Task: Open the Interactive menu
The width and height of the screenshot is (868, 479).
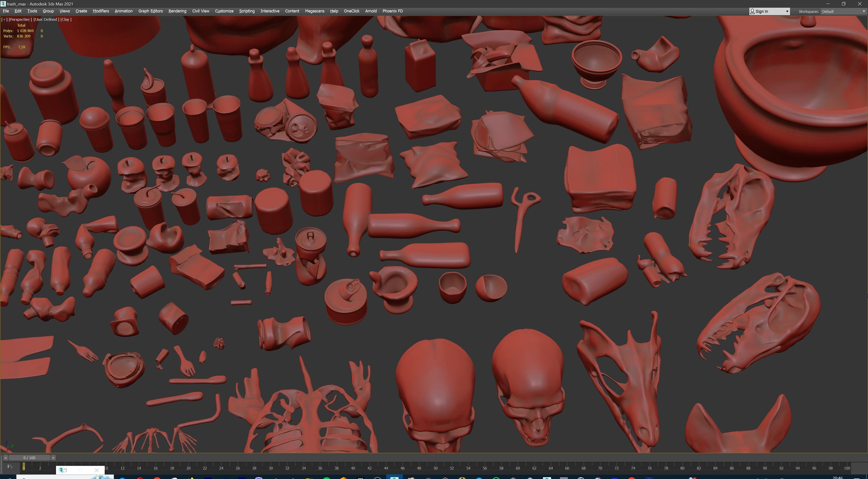Action: click(x=270, y=11)
